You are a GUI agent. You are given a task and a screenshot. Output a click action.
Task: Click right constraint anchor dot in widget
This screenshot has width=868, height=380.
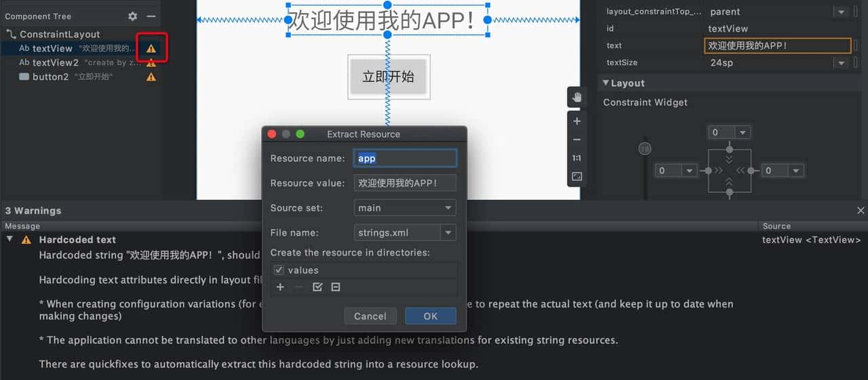click(x=751, y=171)
